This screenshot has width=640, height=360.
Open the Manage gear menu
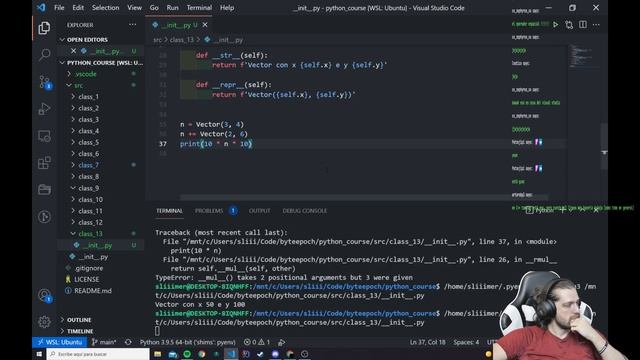44,322
